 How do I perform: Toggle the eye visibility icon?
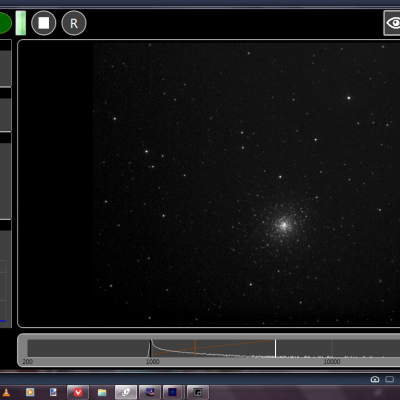coord(393,23)
